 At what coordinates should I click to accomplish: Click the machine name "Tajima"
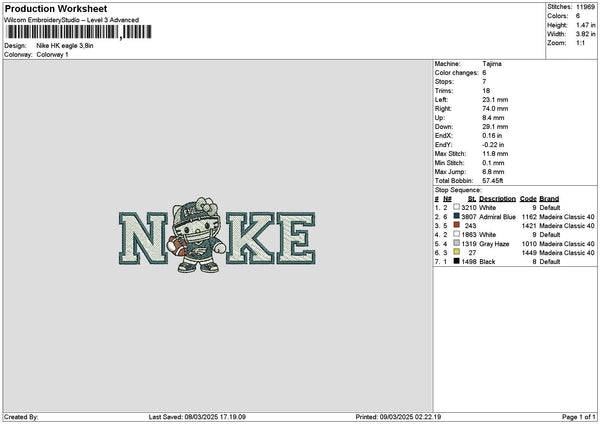pos(492,64)
